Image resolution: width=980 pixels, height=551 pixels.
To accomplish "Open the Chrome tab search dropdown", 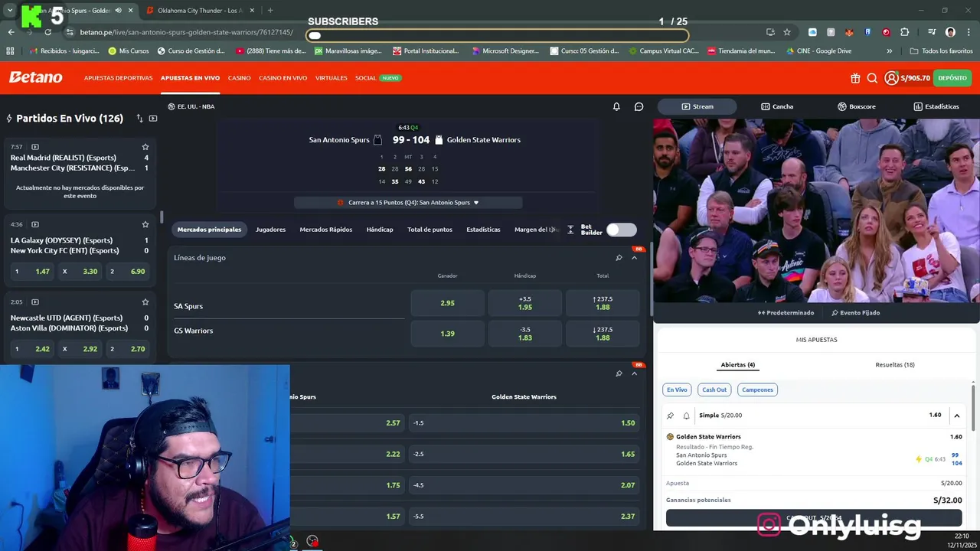I will pyautogui.click(x=10, y=11).
